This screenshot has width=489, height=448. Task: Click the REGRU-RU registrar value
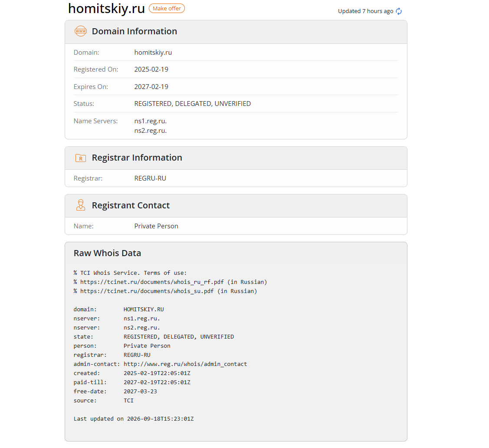(x=150, y=178)
